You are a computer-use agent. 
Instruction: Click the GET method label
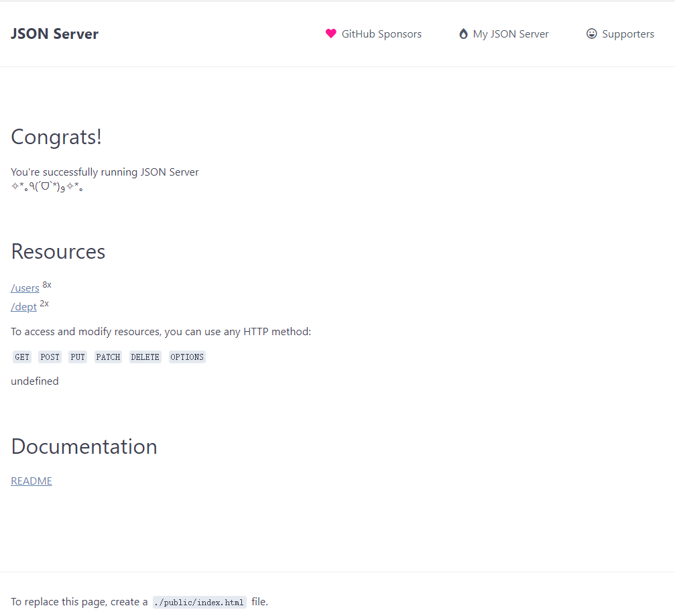click(x=22, y=357)
